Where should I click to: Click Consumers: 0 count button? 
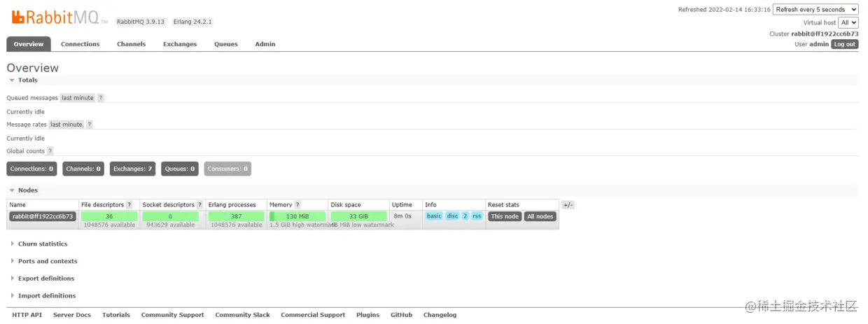click(x=228, y=169)
